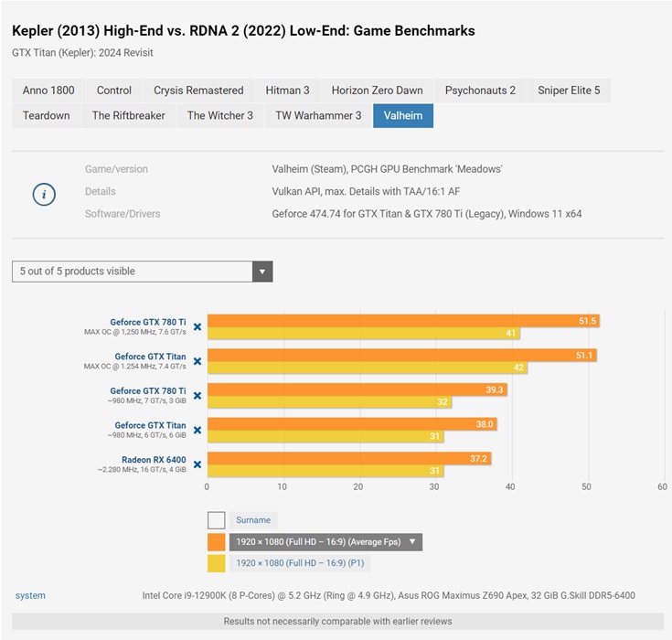Open the Average Fps resolution dropdown
Screen dimensions: 672x640
[x=325, y=542]
